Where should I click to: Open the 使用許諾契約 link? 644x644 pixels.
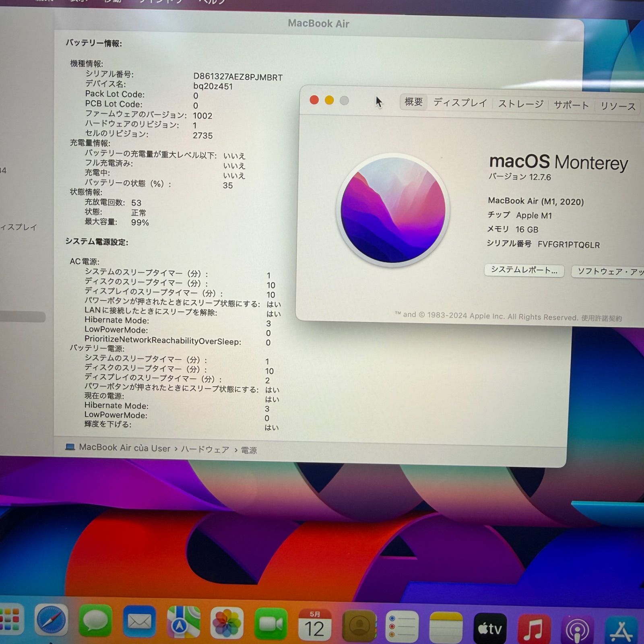(601, 318)
